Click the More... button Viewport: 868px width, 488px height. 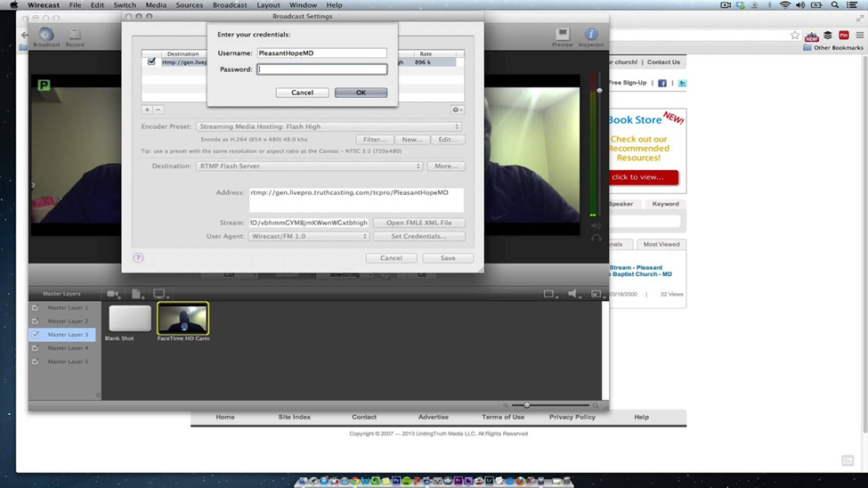(x=446, y=167)
